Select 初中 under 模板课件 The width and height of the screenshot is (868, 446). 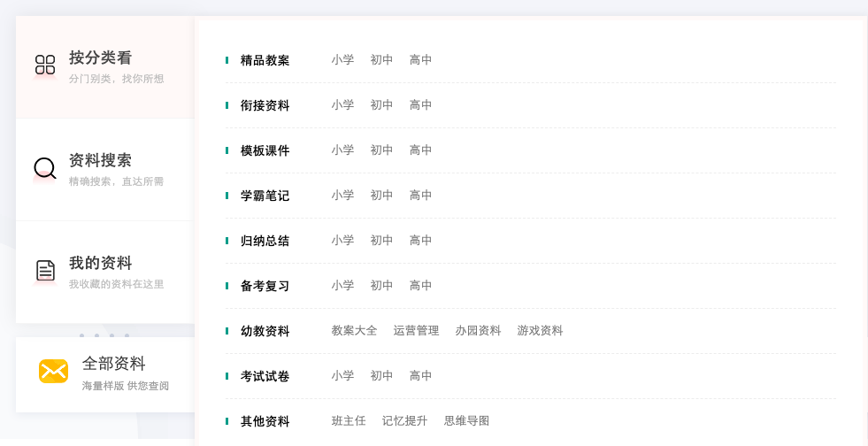point(381,150)
